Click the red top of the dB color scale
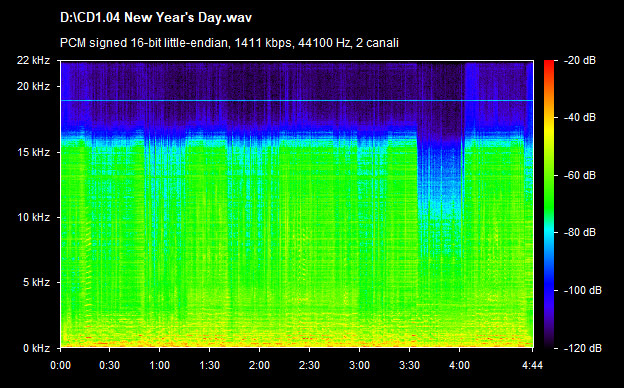624x388 pixels. click(549, 64)
